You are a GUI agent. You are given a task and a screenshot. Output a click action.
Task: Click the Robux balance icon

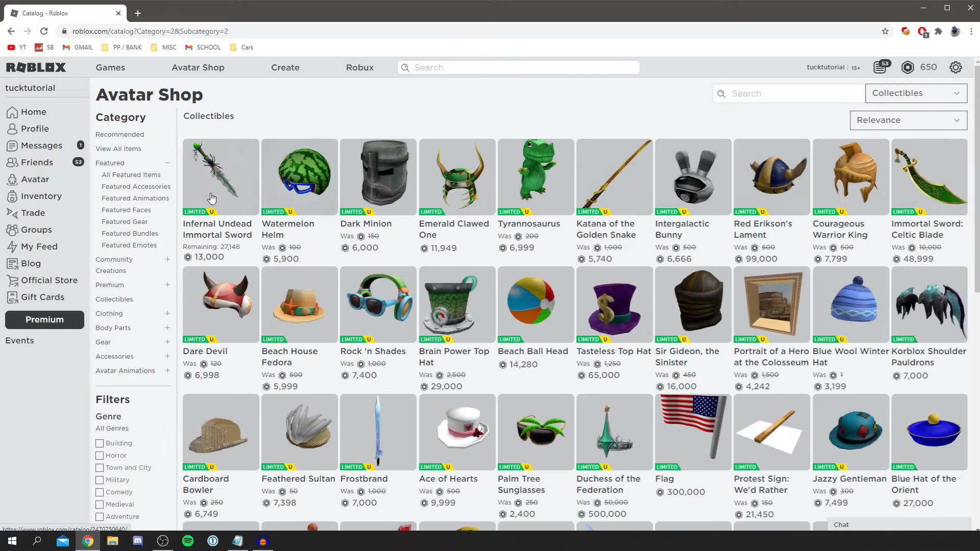click(908, 67)
